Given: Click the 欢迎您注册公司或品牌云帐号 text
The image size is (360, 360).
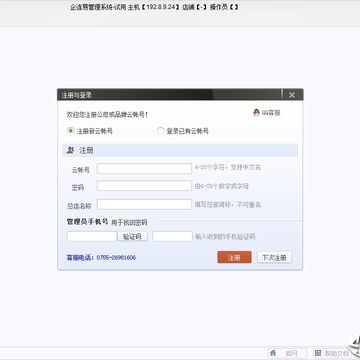Looking at the screenshot, I should click(107, 115).
